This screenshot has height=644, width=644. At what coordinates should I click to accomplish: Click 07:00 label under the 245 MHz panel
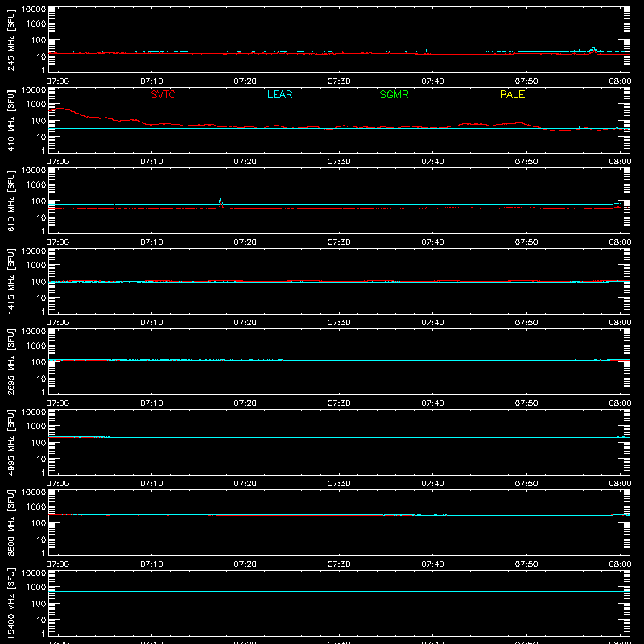point(58,81)
